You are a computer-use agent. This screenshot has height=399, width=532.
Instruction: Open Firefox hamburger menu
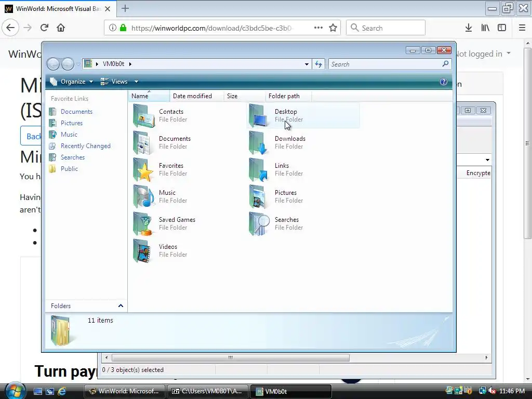[522, 28]
